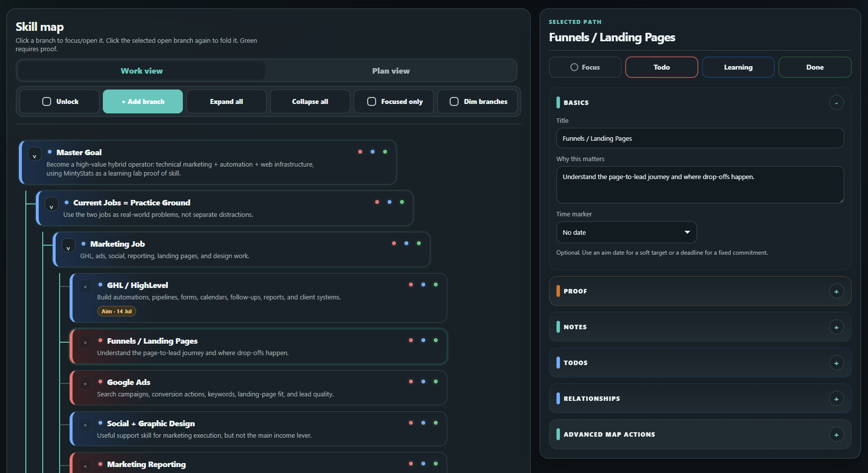Fold the Marketing Job branch arrow
The height and width of the screenshot is (473, 868).
(x=69, y=245)
